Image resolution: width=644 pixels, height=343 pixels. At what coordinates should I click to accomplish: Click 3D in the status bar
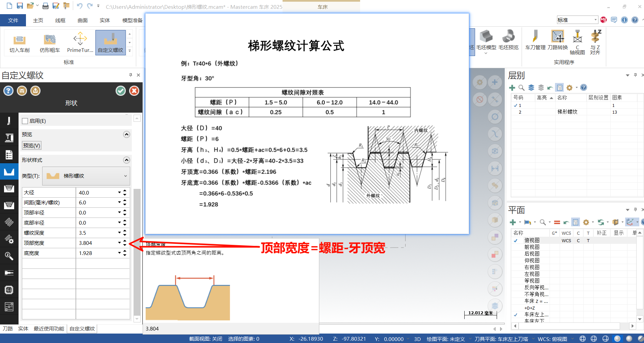point(417,339)
